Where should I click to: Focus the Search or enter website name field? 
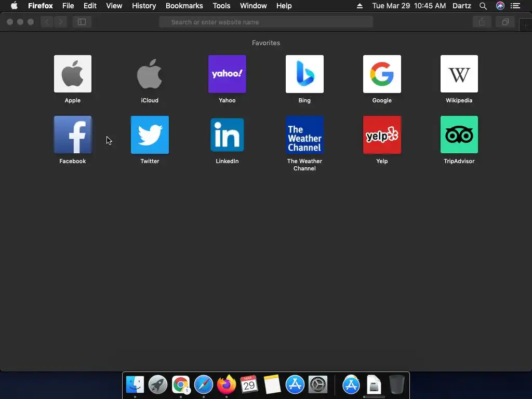pyautogui.click(x=266, y=22)
